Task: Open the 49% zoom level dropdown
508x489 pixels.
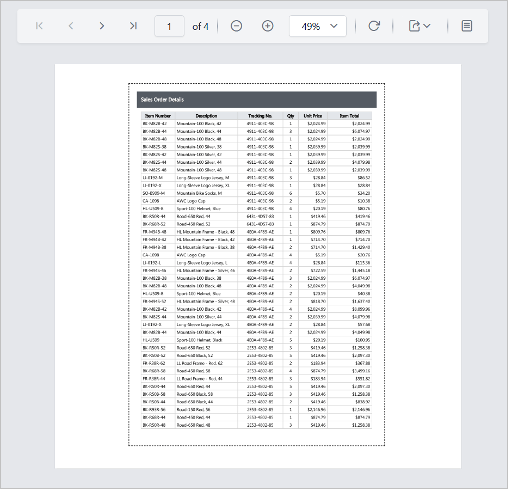Action: pos(318,26)
